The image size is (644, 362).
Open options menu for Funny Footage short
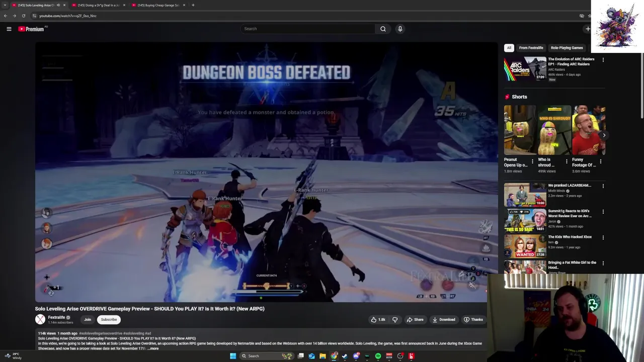(601, 162)
